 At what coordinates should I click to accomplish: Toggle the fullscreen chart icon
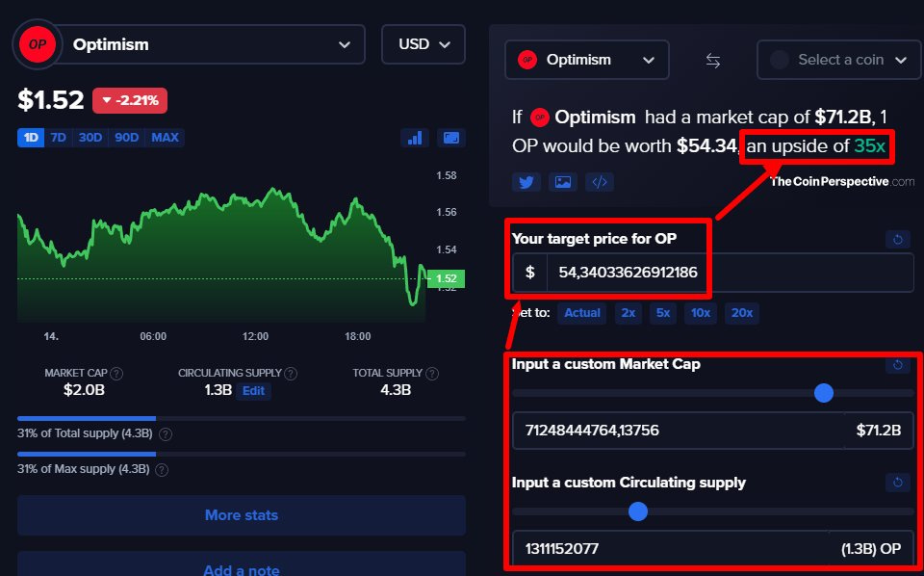point(450,138)
